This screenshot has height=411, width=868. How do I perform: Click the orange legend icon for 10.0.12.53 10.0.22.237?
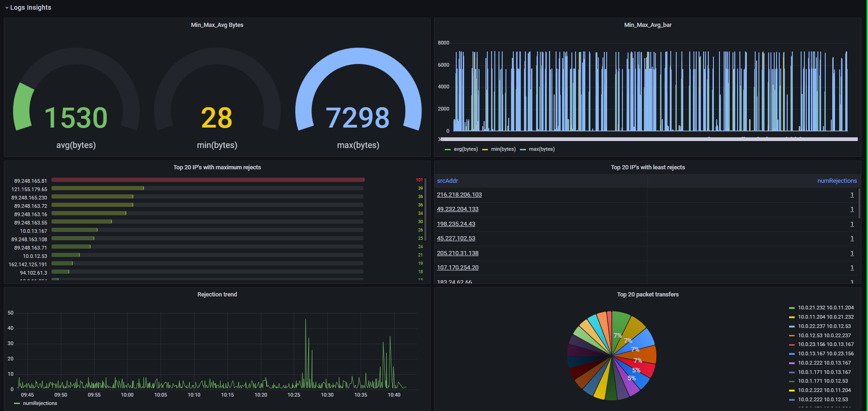792,335
